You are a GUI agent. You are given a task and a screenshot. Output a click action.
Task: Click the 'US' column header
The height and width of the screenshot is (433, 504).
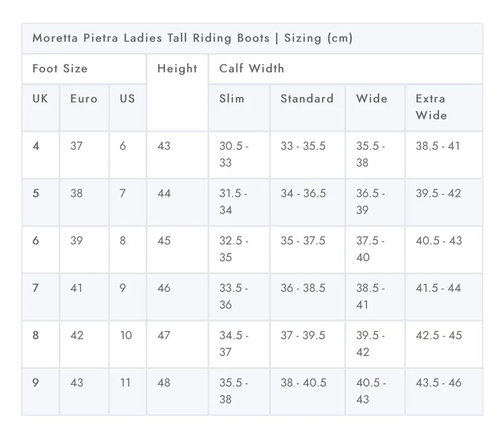pos(127,99)
